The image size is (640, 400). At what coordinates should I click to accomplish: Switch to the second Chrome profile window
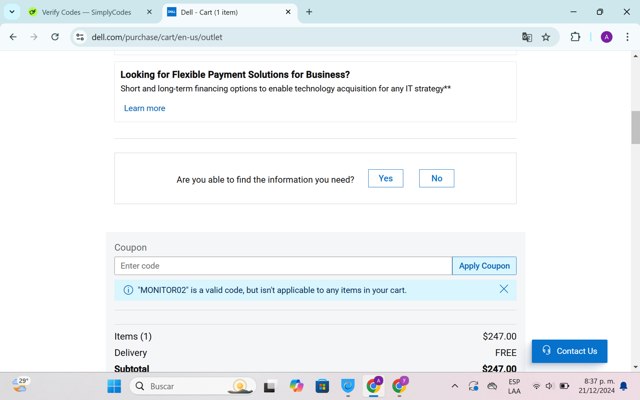click(400, 386)
